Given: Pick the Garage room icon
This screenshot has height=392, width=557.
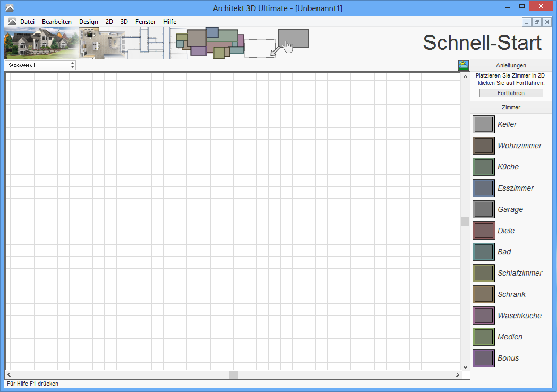Looking at the screenshot, I should coord(484,209).
